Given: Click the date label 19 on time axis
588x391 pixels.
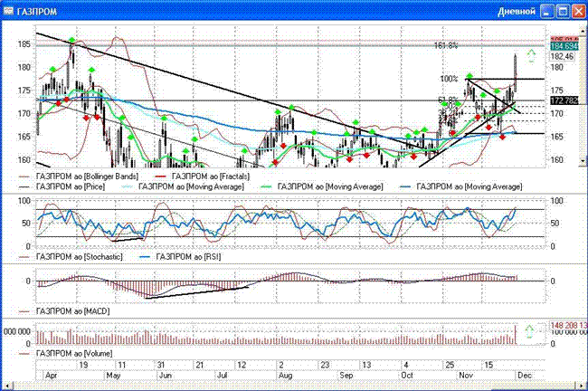Looking at the screenshot, I should [x=83, y=365].
